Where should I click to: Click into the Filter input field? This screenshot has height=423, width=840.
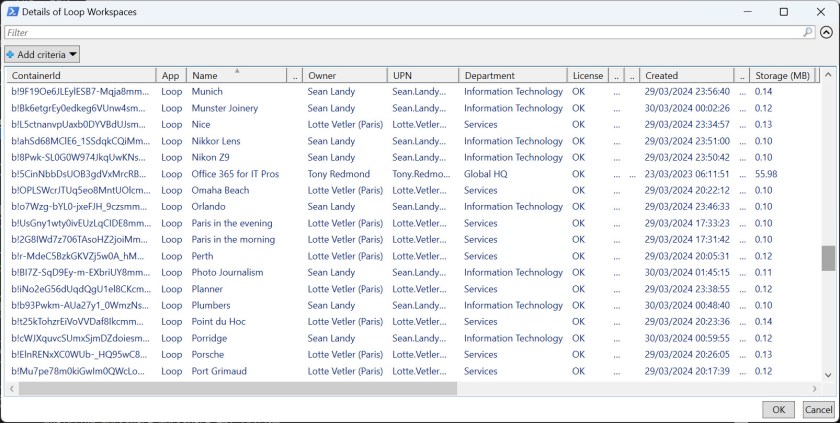pos(404,33)
